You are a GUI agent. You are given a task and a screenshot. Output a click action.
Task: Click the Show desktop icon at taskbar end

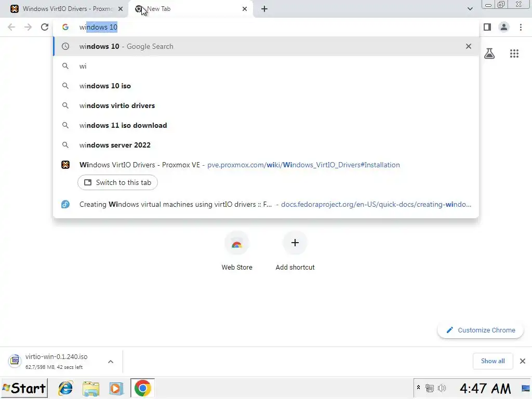click(x=526, y=388)
